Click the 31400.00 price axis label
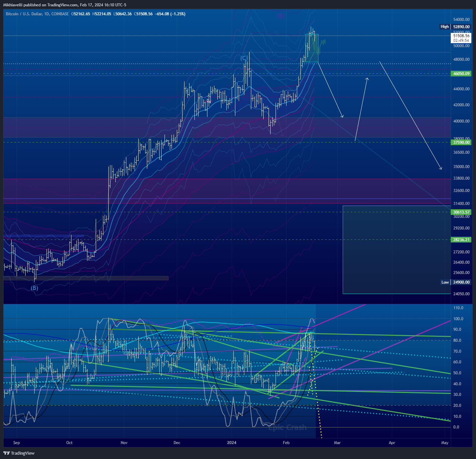 tap(461, 204)
